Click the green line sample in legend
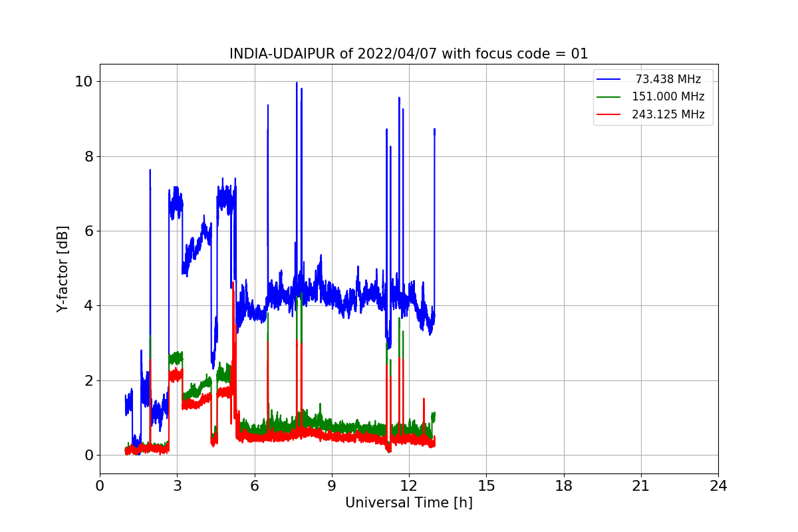This screenshot has width=798, height=532. pyautogui.click(x=609, y=97)
